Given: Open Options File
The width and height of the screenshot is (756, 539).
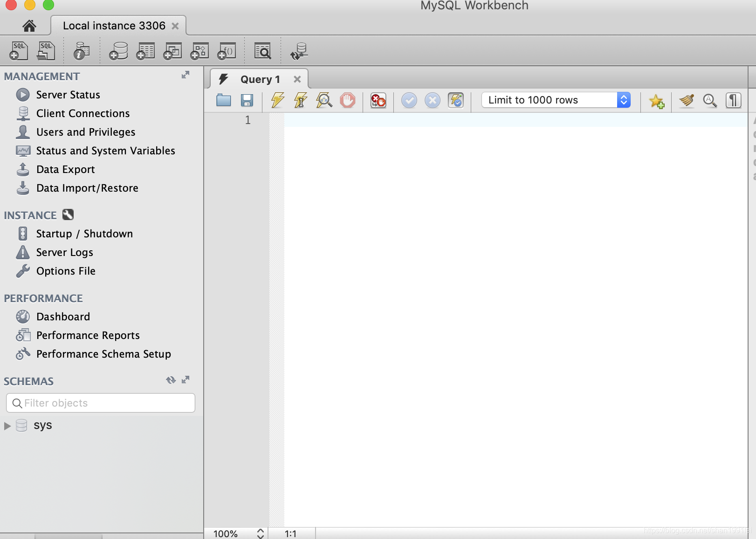Looking at the screenshot, I should click(x=66, y=271).
